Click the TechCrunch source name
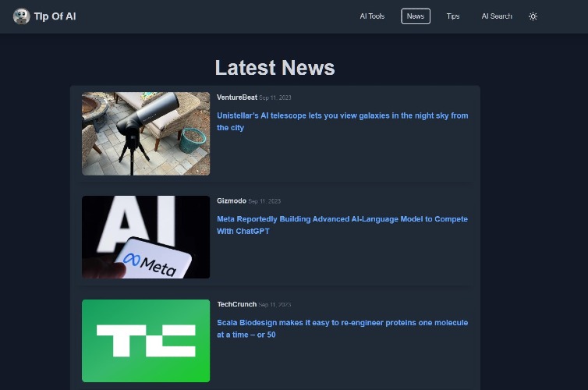Screen dimensions: 588x390 (x=236, y=304)
